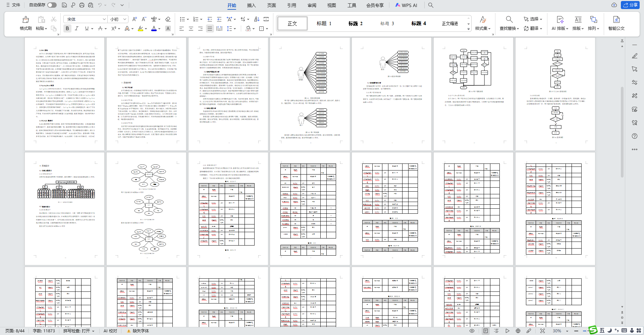The width and height of the screenshot is (644, 335).
Task: Open Print Preview icon
Action: pyautogui.click(x=91, y=5)
